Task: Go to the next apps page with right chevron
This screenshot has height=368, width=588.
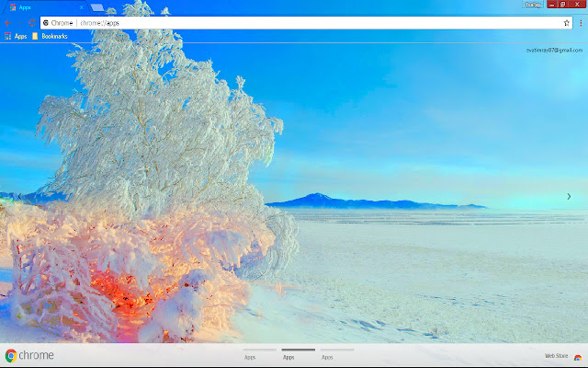Action: click(x=569, y=196)
